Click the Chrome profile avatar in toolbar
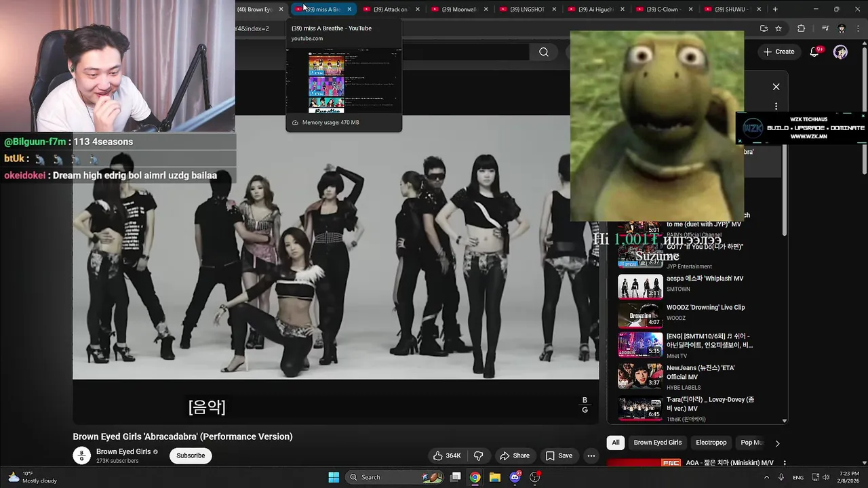868x488 pixels. (842, 28)
